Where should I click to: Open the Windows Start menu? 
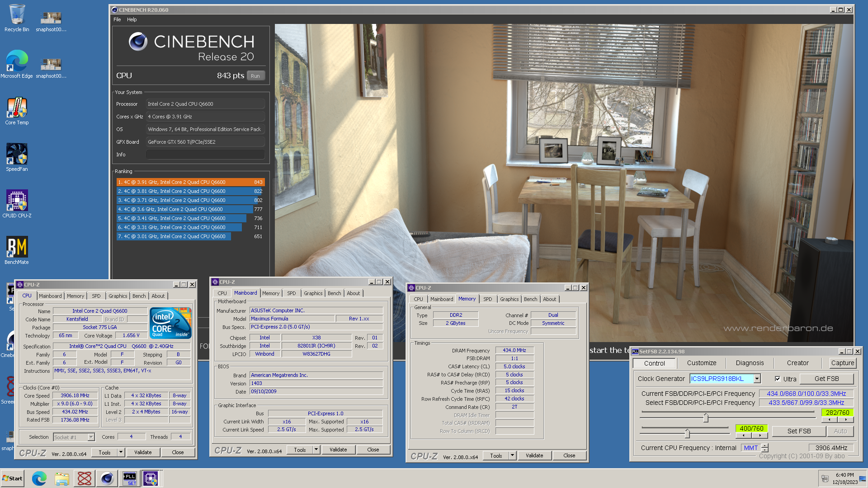13,479
